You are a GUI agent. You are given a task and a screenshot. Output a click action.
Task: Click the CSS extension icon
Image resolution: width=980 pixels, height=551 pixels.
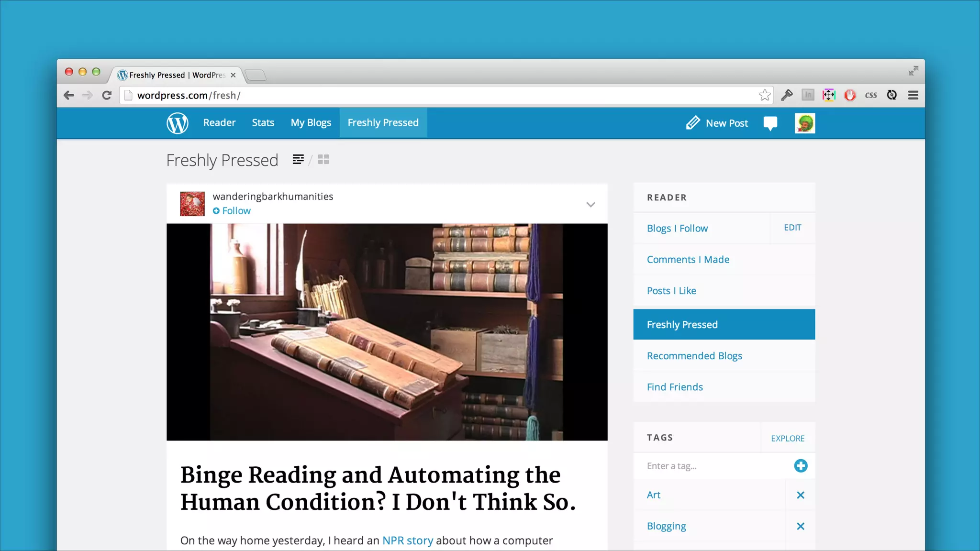click(870, 95)
